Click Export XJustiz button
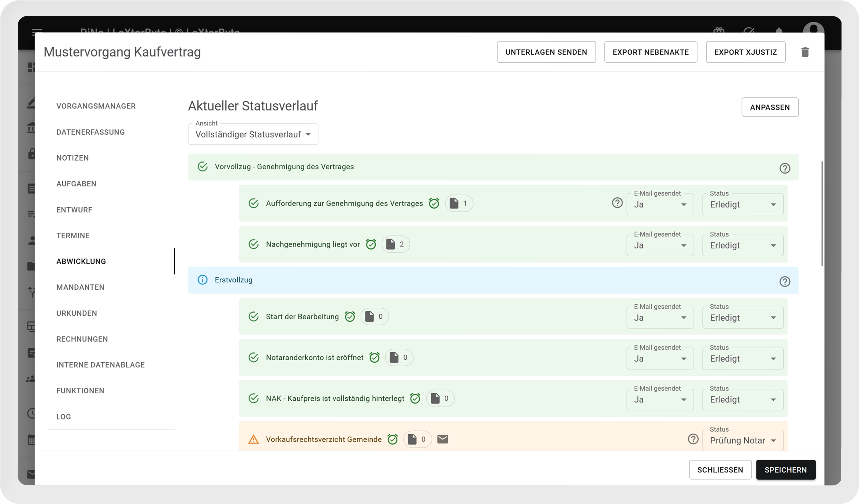The width and height of the screenshot is (859, 504). [x=746, y=52]
